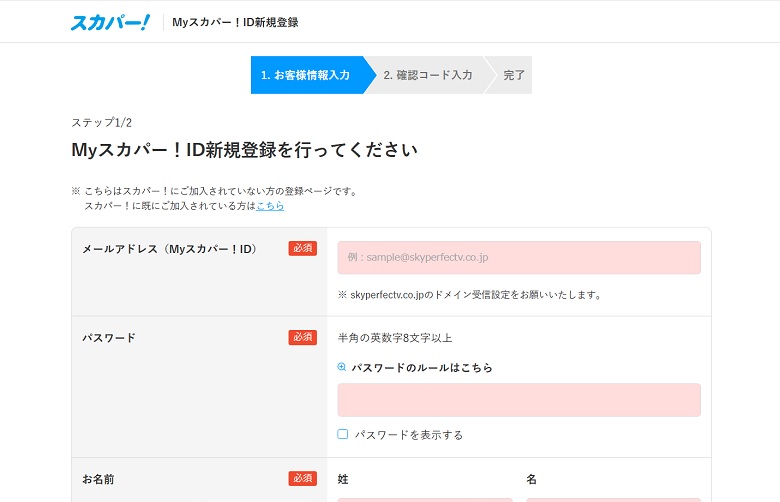Click the 必須 badge in the パスワード row
Screen dimensions: 780x502
coord(302,337)
